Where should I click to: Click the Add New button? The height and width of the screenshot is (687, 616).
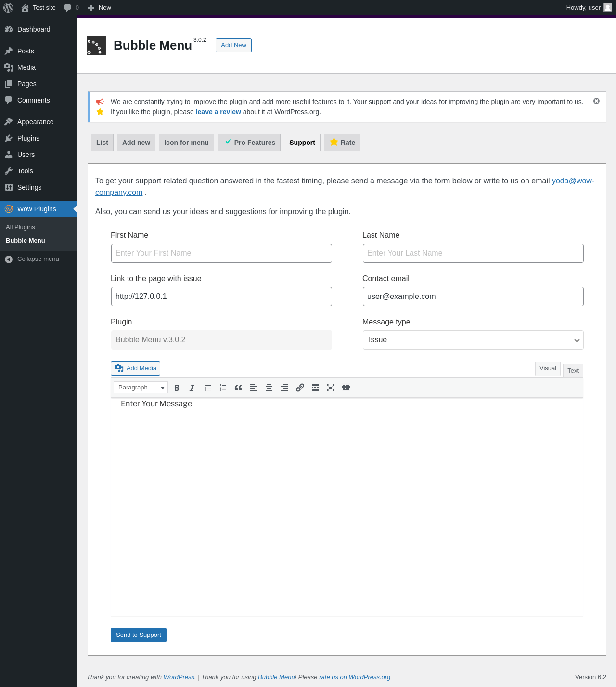click(x=233, y=45)
